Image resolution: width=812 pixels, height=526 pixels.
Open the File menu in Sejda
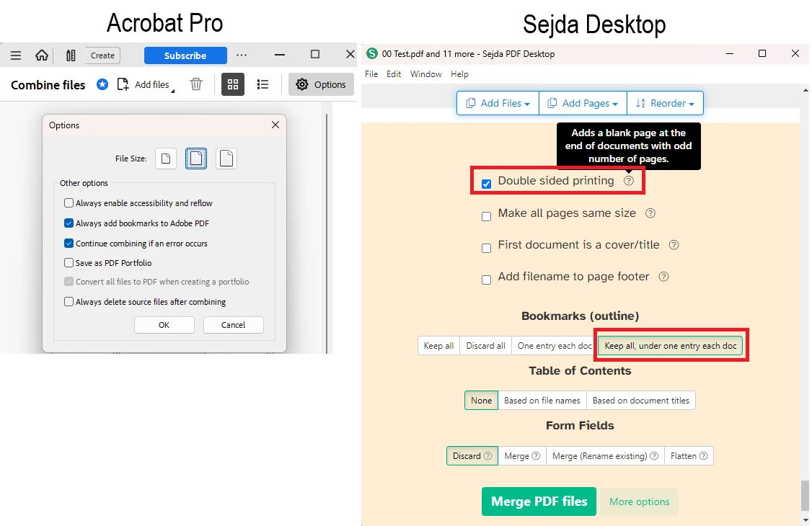pyautogui.click(x=371, y=74)
